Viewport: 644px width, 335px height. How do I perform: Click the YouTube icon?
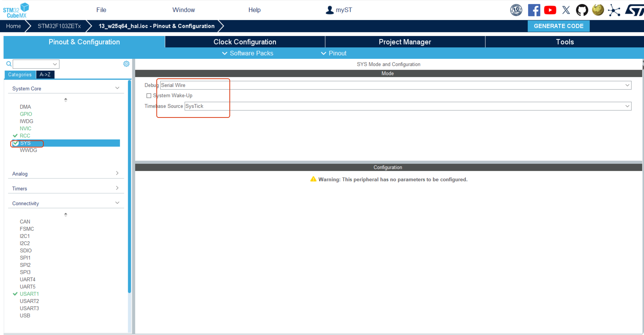[x=550, y=10]
